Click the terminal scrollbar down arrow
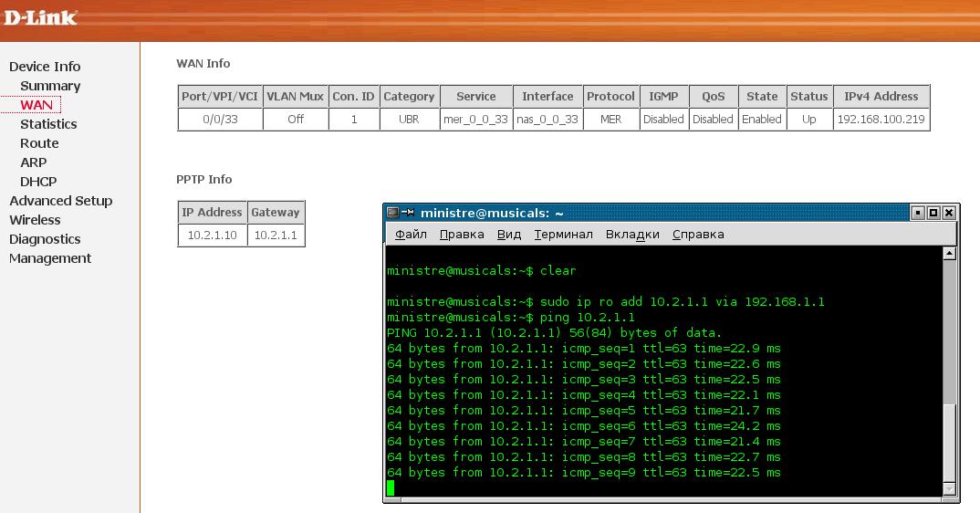 click(x=949, y=489)
